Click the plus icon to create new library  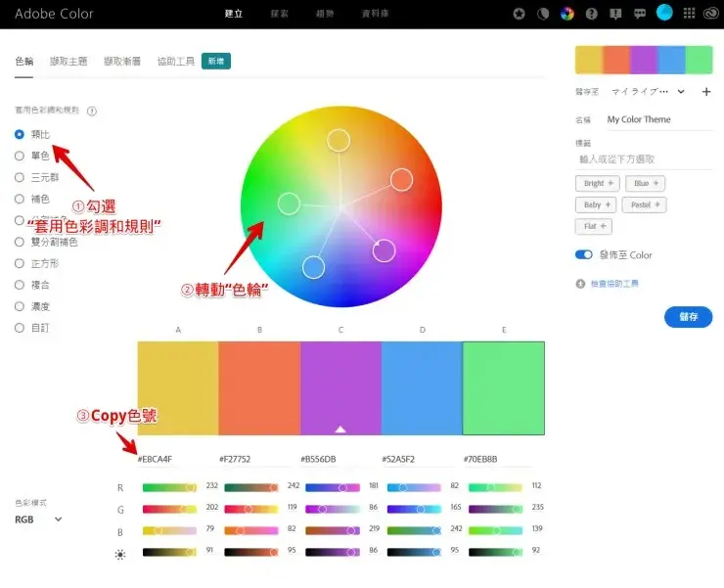coord(706,91)
